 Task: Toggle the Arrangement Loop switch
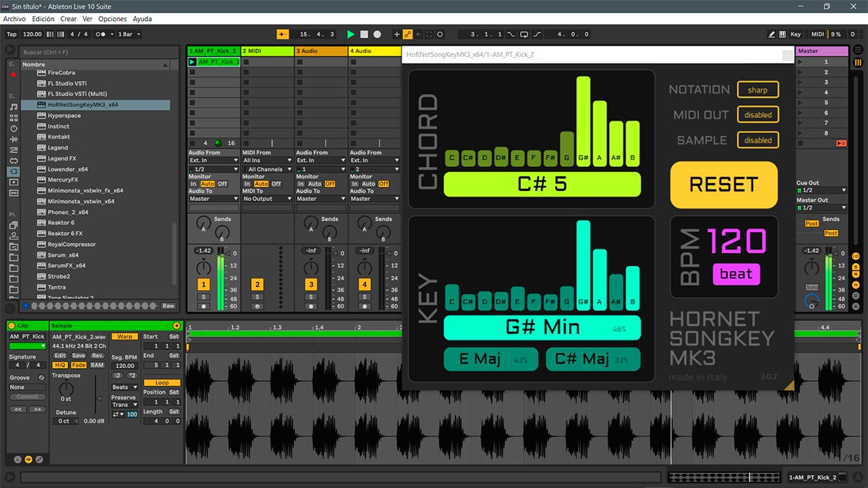click(x=524, y=34)
